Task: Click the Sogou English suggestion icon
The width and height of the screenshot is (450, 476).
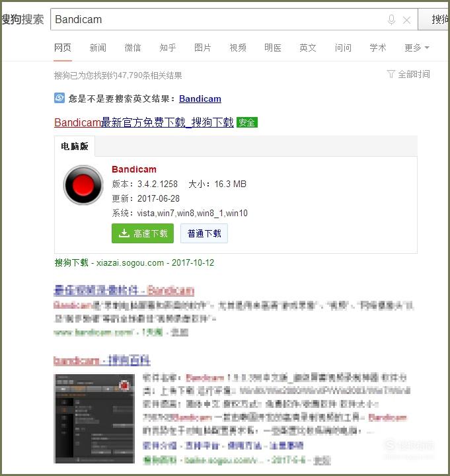Action: (59, 98)
